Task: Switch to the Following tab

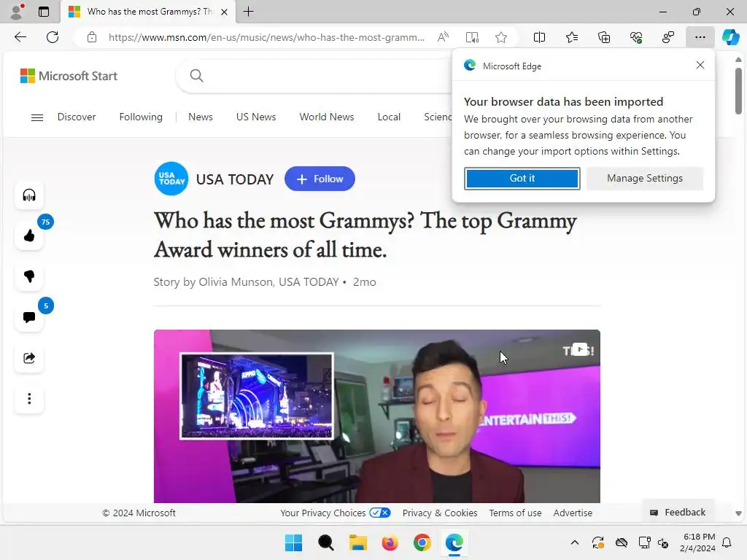Action: click(141, 117)
